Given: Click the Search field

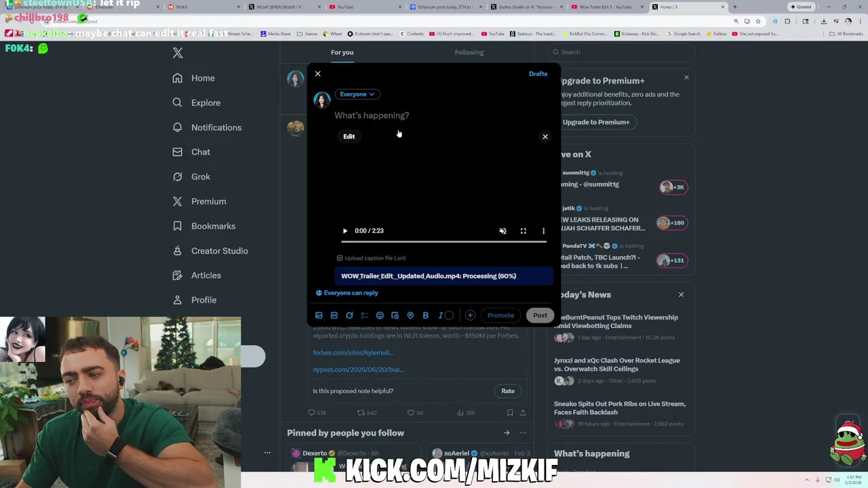Looking at the screenshot, I should click(x=621, y=52).
